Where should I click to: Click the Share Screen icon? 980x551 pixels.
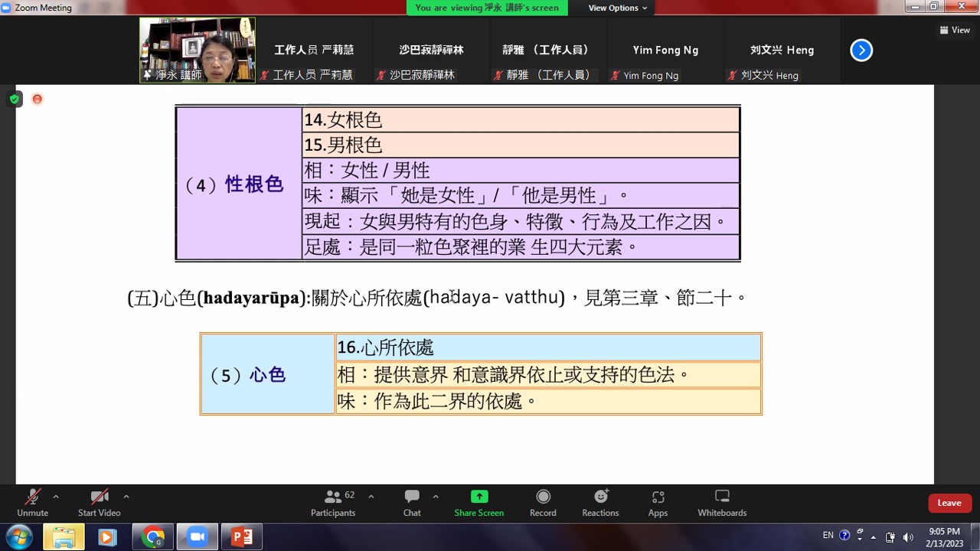point(479,497)
